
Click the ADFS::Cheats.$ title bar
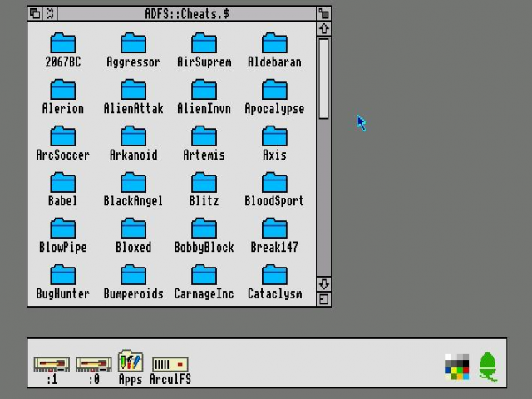187,13
